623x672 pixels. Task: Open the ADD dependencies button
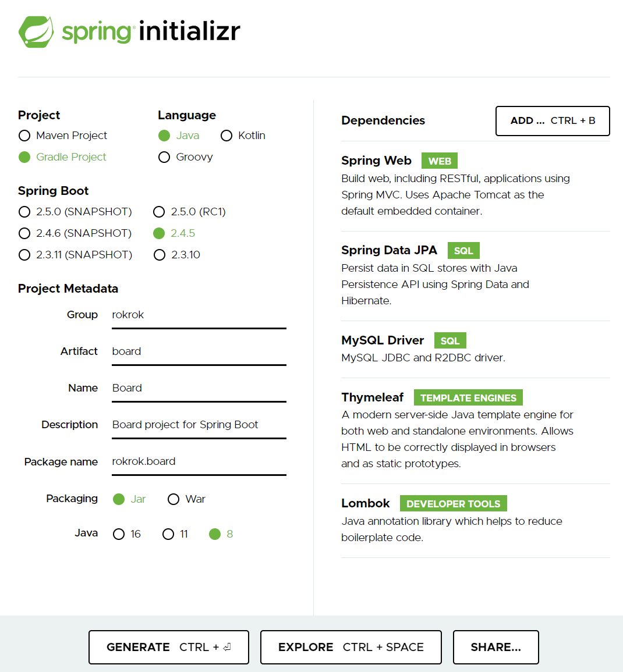(x=553, y=121)
